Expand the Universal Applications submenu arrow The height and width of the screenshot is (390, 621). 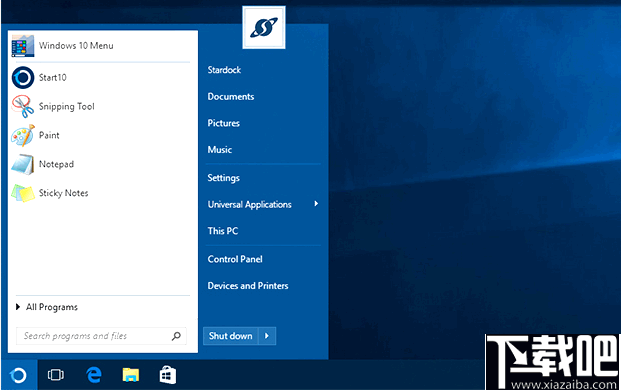pyautogui.click(x=316, y=204)
